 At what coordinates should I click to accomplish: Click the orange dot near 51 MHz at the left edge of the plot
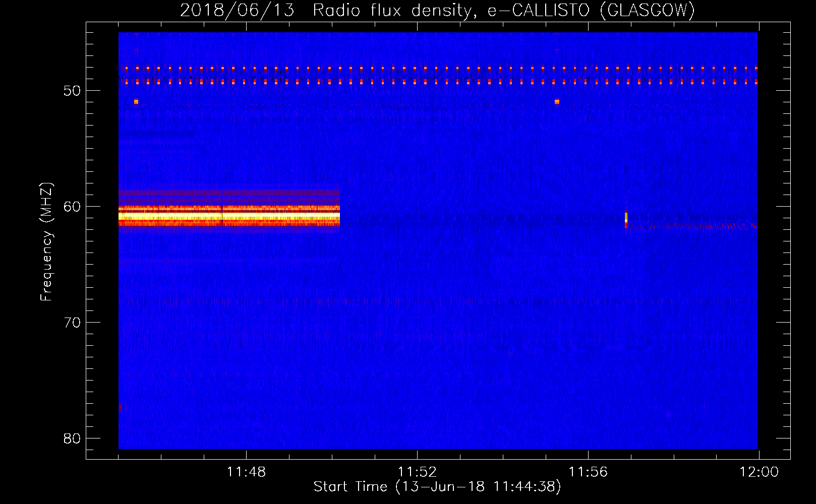pyautogui.click(x=136, y=102)
